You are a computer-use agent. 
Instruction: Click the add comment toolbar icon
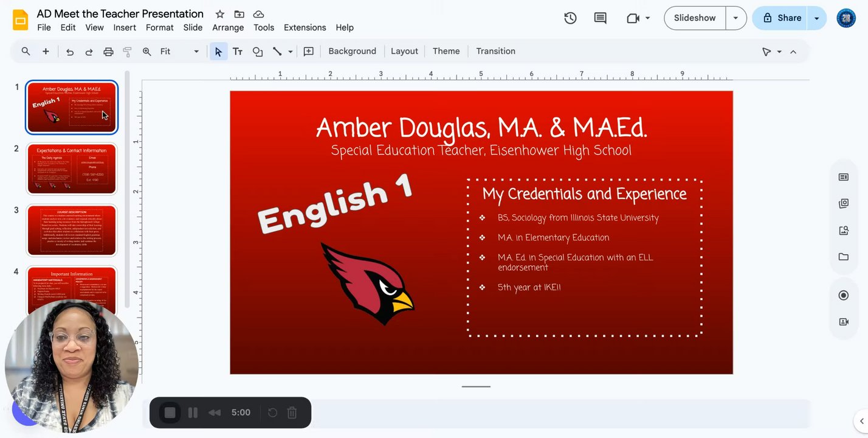(x=309, y=52)
